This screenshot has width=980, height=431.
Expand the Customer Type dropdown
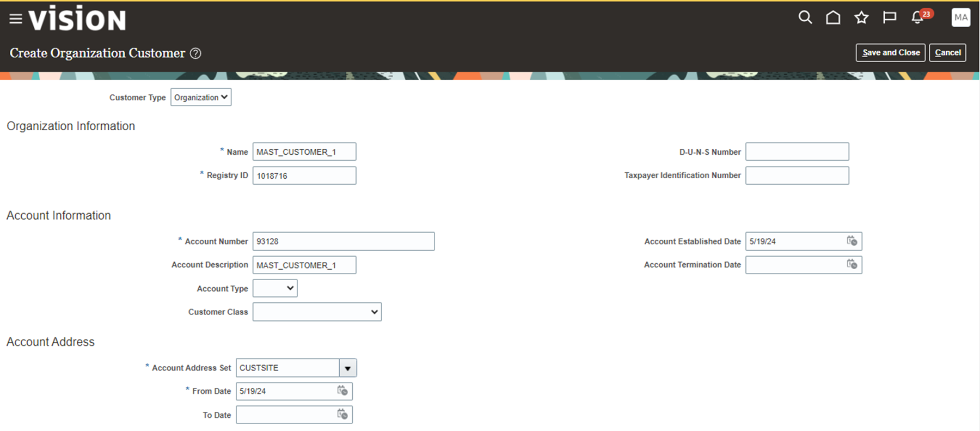201,97
